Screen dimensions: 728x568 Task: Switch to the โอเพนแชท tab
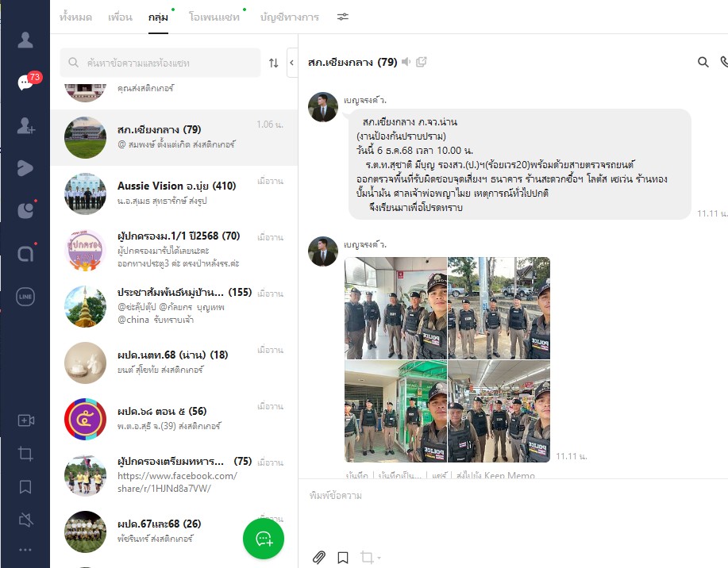coord(214,17)
